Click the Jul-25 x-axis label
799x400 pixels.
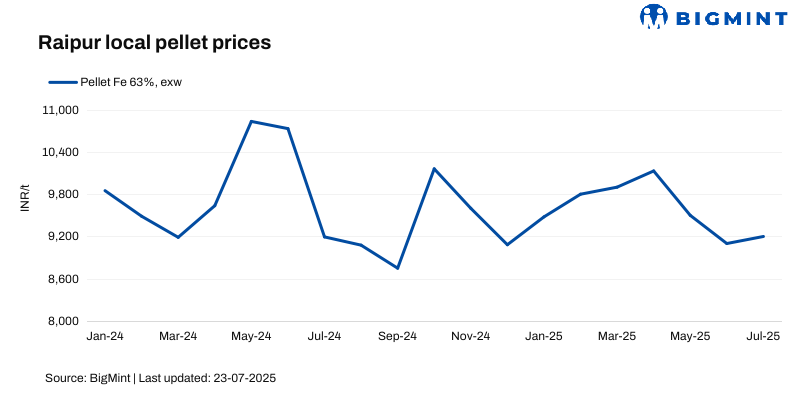(764, 337)
